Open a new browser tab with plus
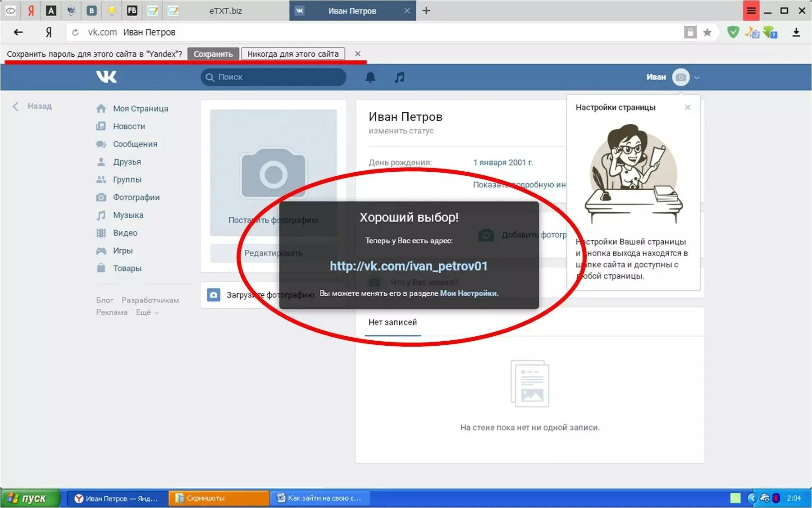The height and width of the screenshot is (508, 812). pyautogui.click(x=426, y=11)
